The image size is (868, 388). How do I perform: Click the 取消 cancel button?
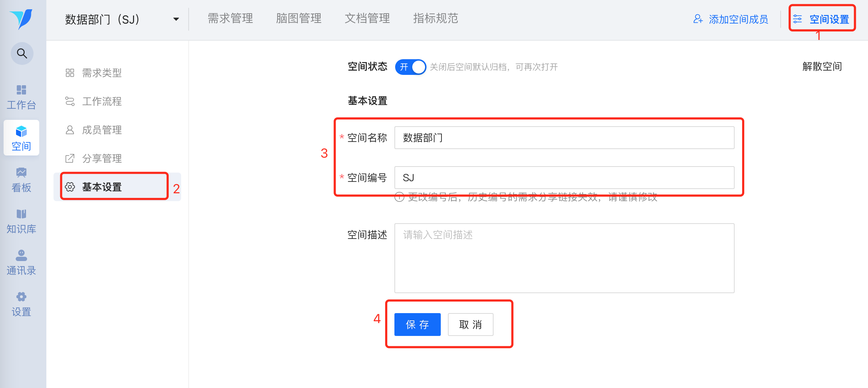[470, 325]
